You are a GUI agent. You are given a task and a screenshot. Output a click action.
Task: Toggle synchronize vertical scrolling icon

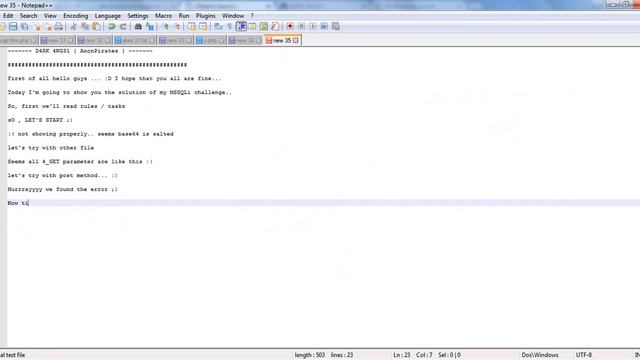coord(191,27)
